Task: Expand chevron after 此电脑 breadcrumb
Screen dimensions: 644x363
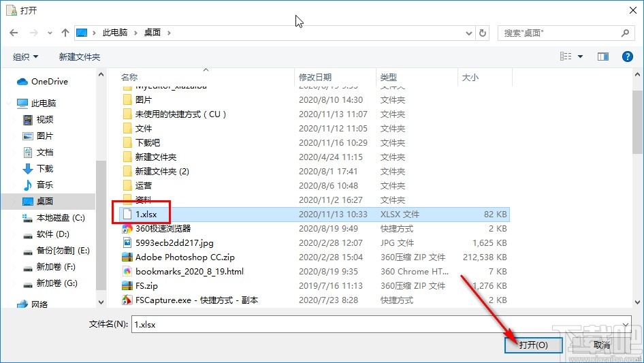Action: pyautogui.click(x=135, y=33)
